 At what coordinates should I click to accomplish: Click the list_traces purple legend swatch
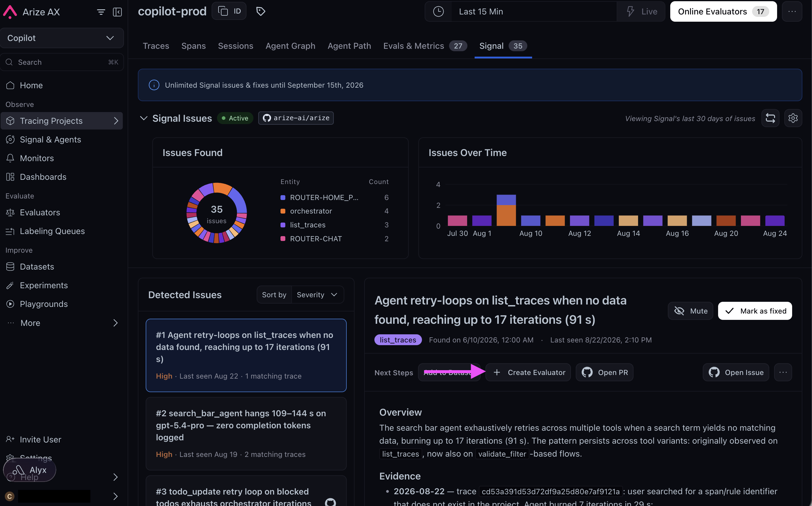pyautogui.click(x=283, y=225)
